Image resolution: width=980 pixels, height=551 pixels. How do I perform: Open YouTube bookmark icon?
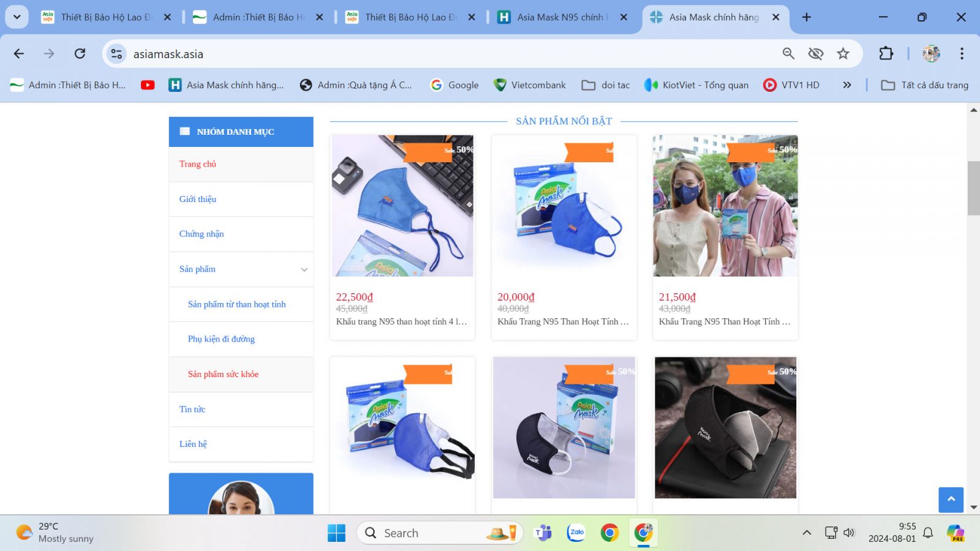coord(148,85)
